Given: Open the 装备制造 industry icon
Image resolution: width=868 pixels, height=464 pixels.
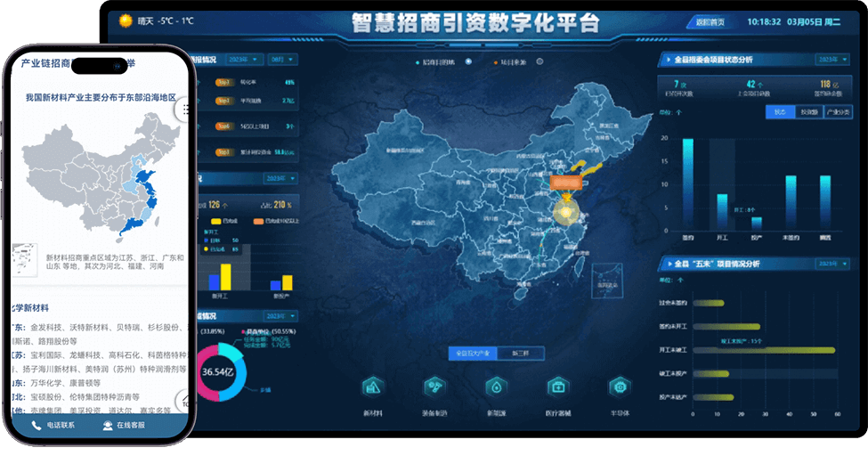Looking at the screenshot, I should click(x=434, y=387).
